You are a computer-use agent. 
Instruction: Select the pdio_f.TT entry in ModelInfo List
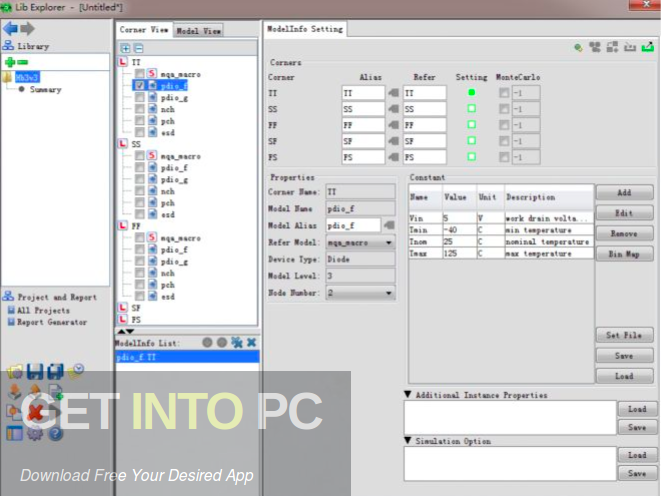pyautogui.click(x=187, y=357)
